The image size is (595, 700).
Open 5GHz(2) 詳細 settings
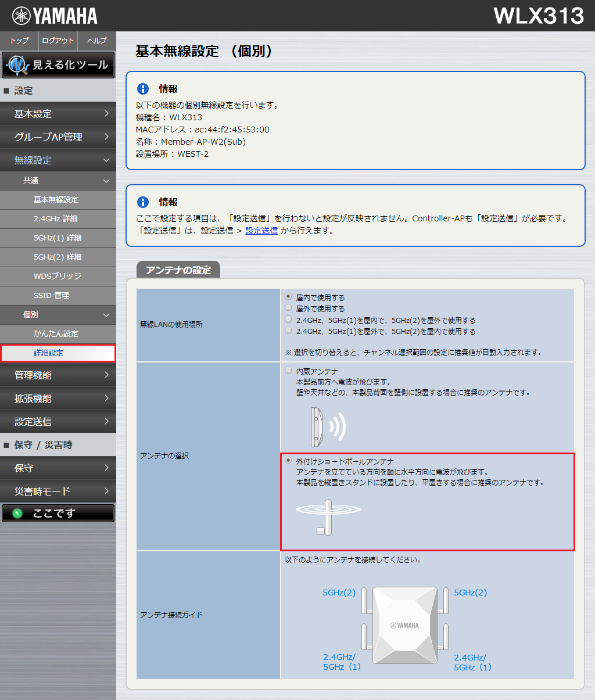tap(58, 257)
